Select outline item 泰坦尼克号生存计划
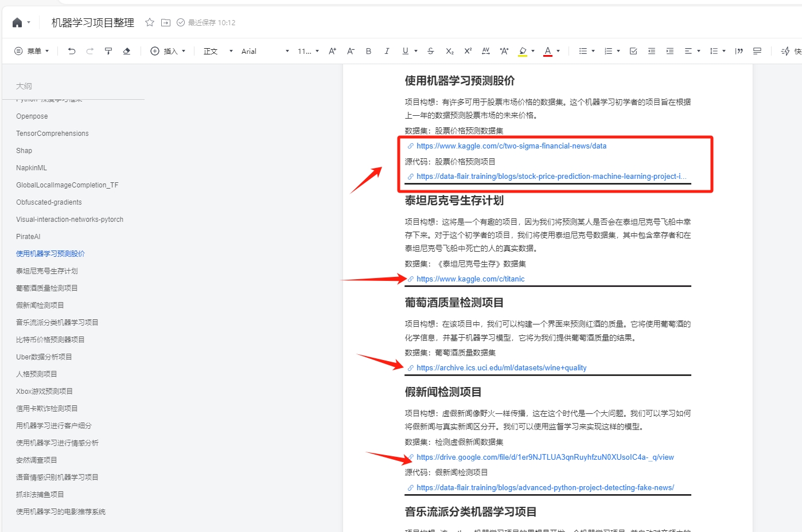This screenshot has height=532, width=802. click(x=47, y=271)
